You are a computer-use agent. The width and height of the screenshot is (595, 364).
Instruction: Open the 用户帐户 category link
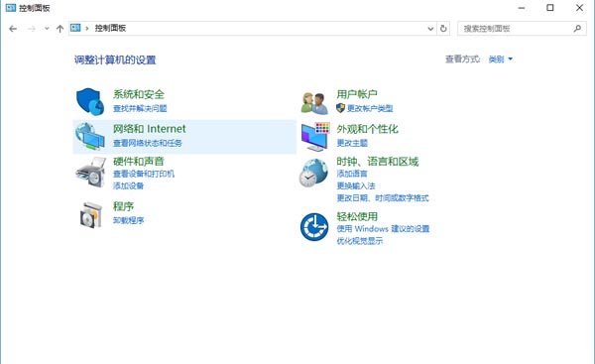pos(357,94)
